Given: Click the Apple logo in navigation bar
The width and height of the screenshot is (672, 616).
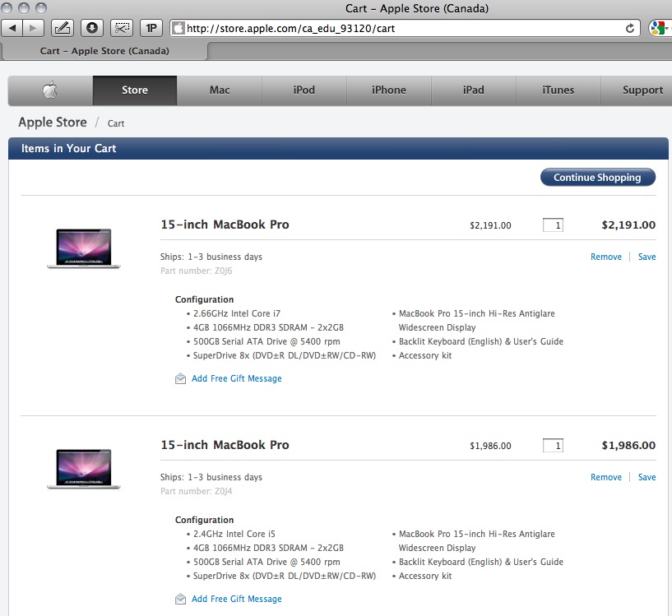Looking at the screenshot, I should [50, 90].
